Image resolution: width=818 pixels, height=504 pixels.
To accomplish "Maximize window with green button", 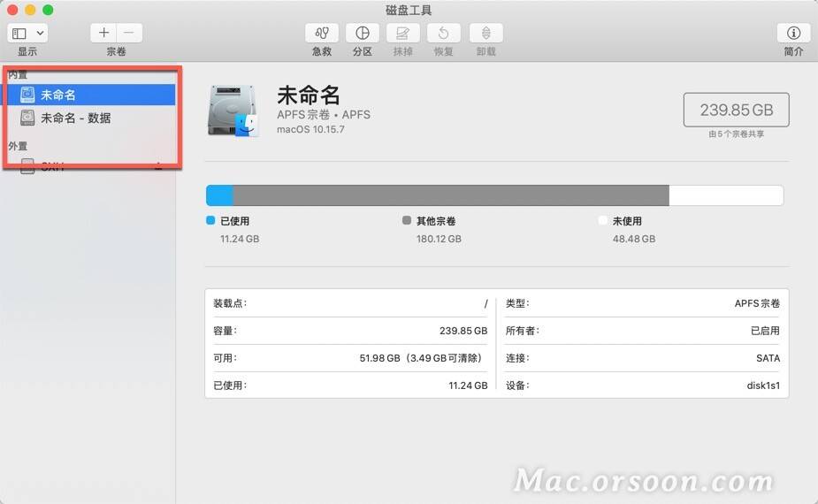I will click(x=48, y=10).
